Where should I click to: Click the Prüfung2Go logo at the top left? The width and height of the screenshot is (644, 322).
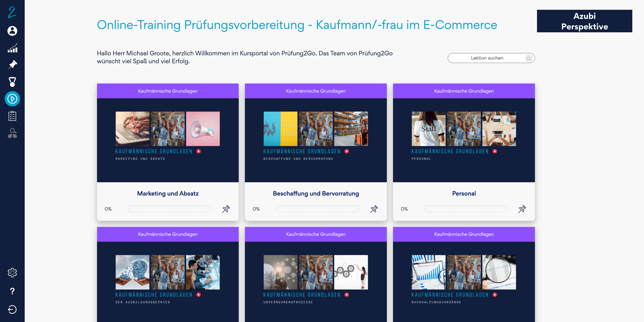(x=12, y=12)
